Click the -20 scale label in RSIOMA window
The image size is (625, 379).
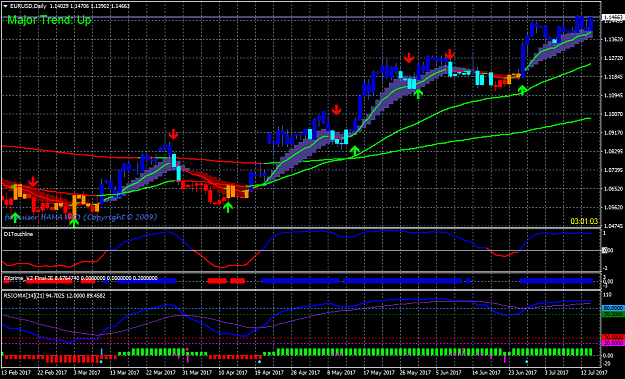tap(607, 363)
